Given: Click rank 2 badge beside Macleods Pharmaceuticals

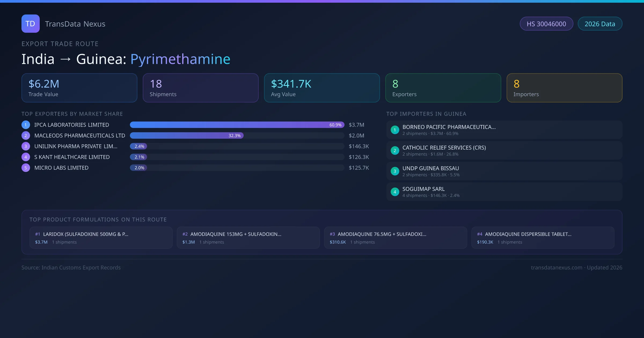Looking at the screenshot, I should pos(26,135).
